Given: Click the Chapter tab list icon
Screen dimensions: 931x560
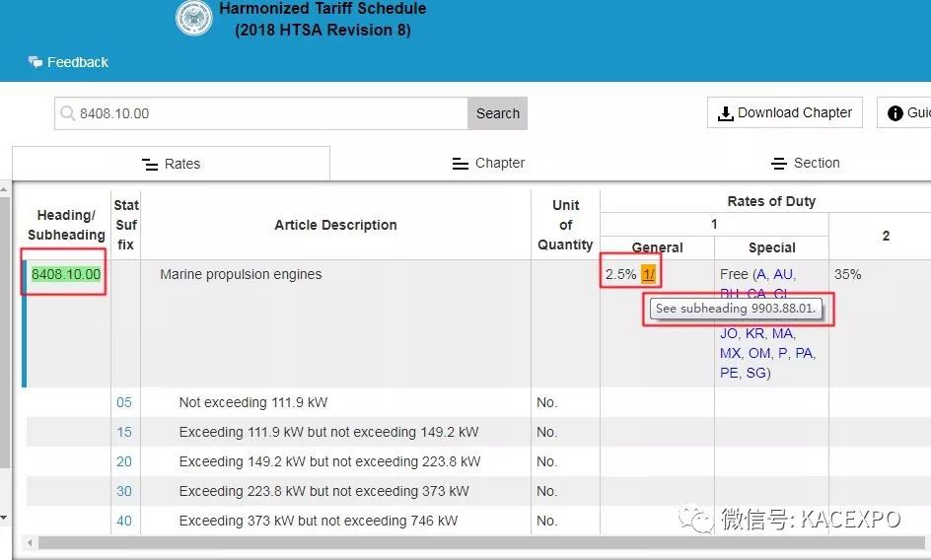Looking at the screenshot, I should [x=461, y=164].
